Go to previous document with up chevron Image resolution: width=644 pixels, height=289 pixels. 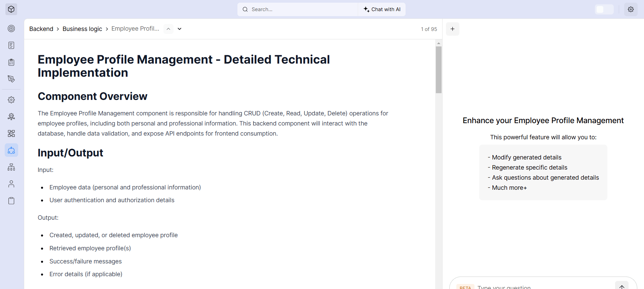[168, 29]
